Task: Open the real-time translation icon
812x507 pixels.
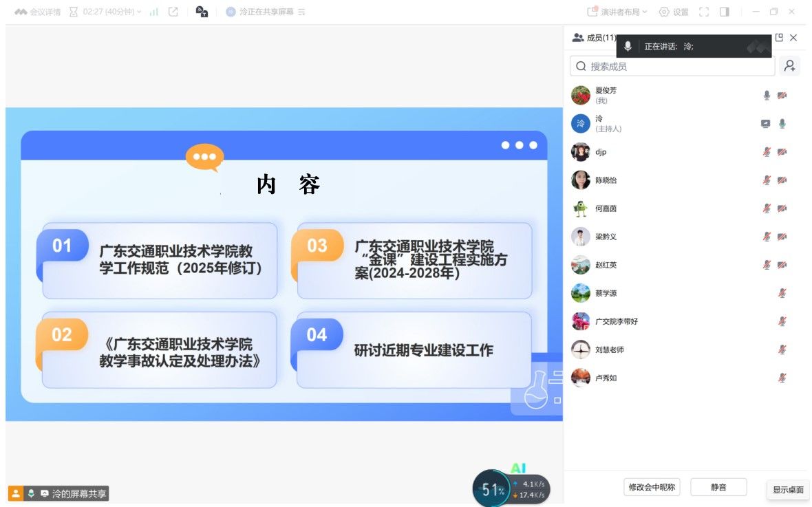Action: coord(202,12)
